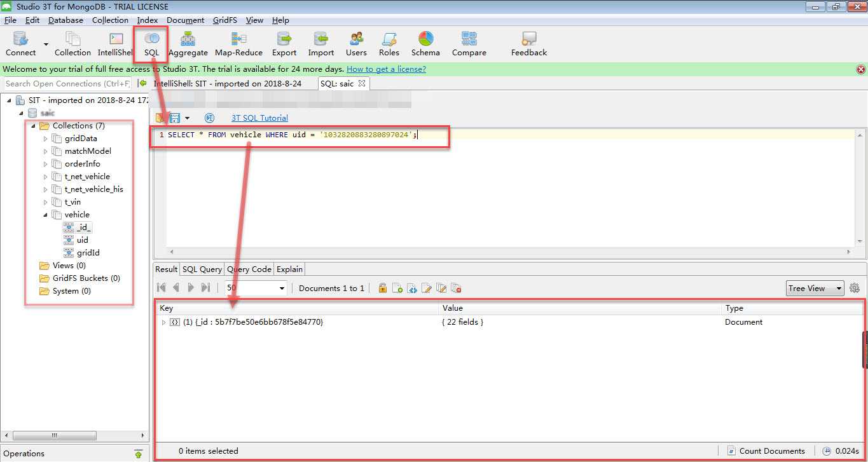This screenshot has width=868, height=462.
Task: Open the 3T SQL Tutorial link
Action: 259,118
